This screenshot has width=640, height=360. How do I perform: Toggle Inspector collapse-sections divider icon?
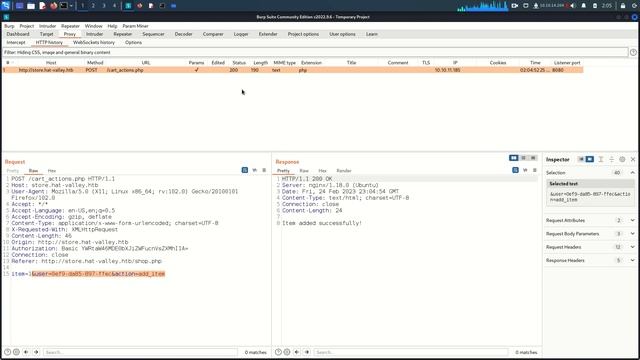coord(611,159)
